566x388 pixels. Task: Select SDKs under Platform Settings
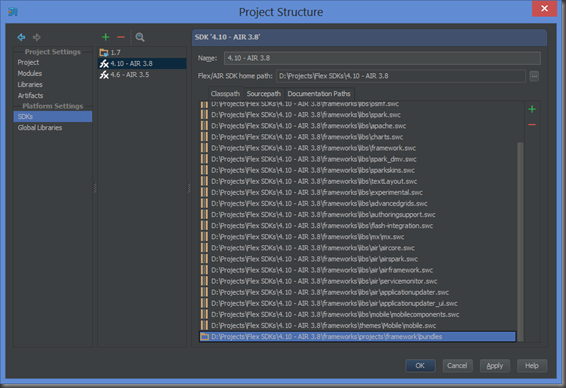click(x=53, y=117)
